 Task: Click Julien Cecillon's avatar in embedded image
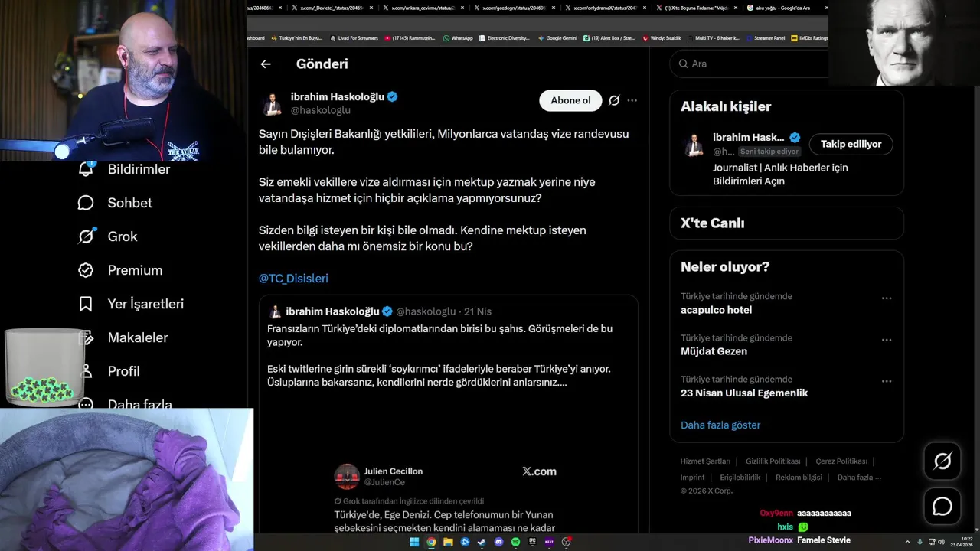347,476
